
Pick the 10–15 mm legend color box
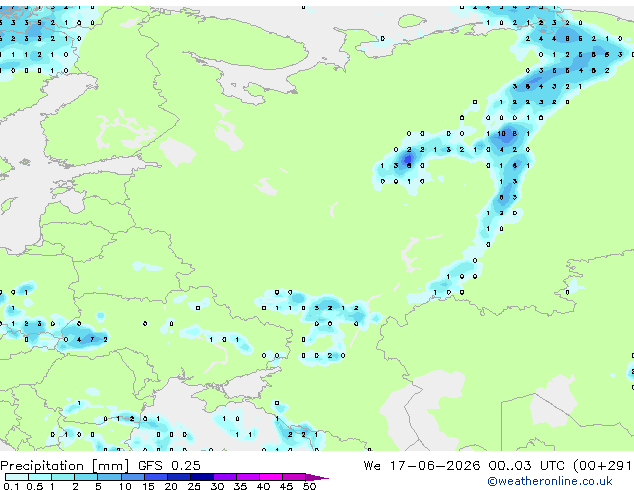132,477
